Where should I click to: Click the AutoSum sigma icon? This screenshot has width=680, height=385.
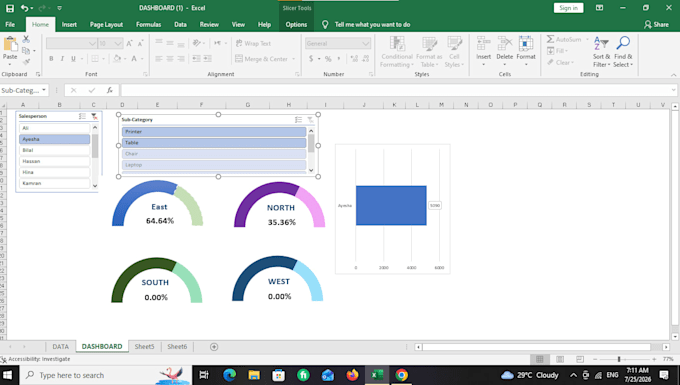(550, 39)
